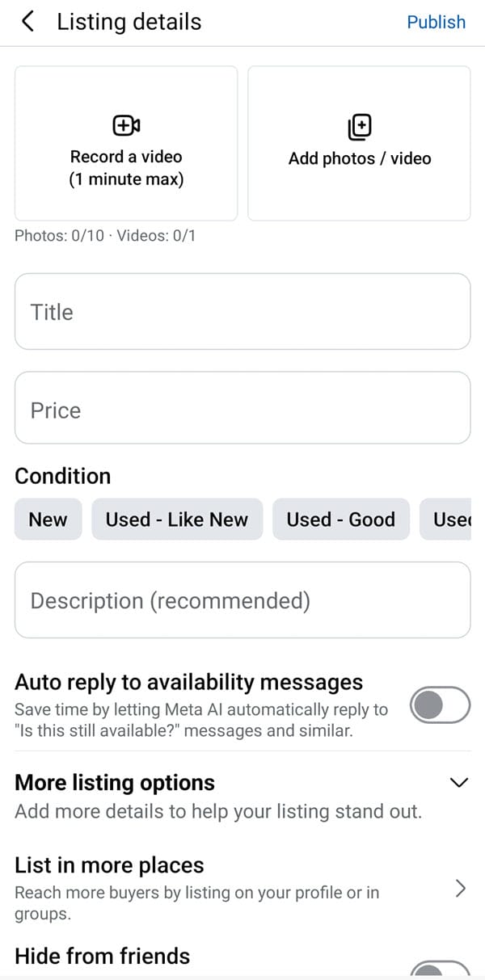Click the Price input field
The height and width of the screenshot is (980, 485).
coord(242,410)
